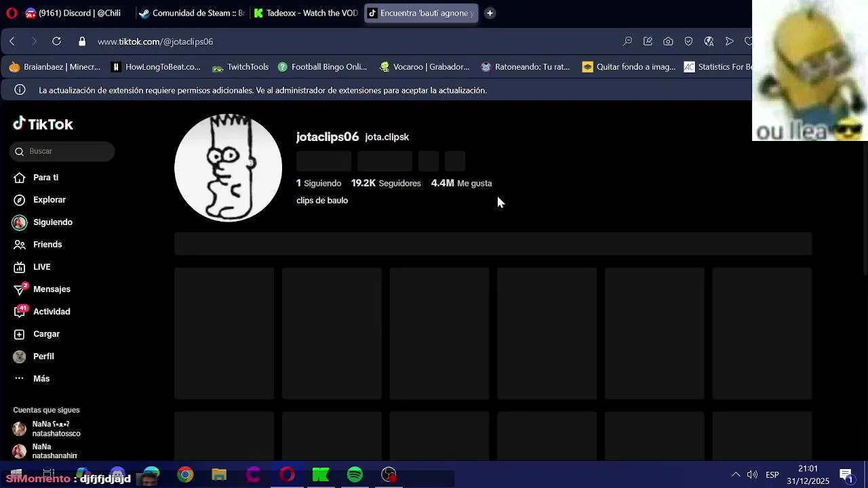Open the privacy shield icon
This screenshot has height=488, width=868.
[689, 41]
